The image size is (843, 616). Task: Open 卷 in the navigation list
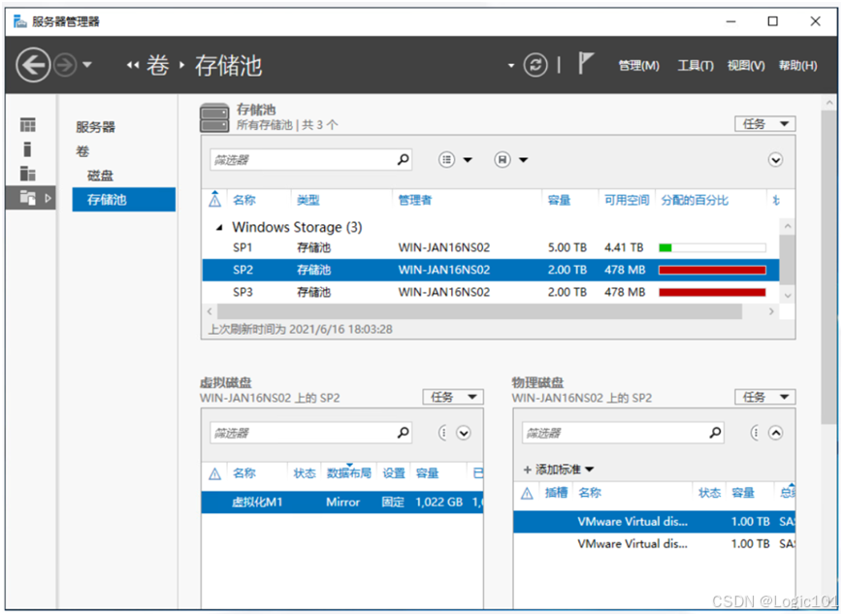82,151
